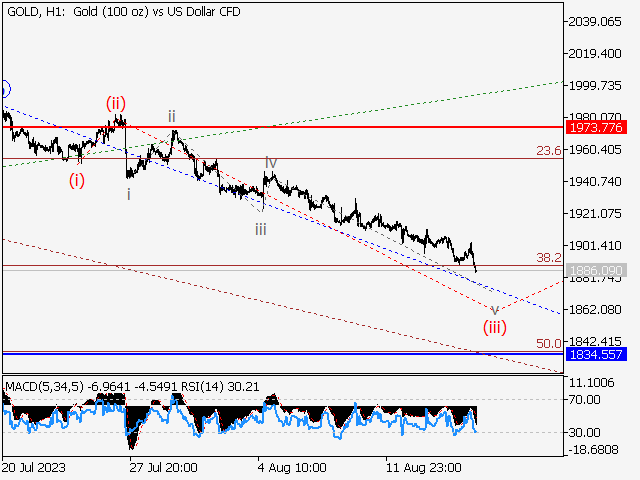Screen dimensions: 640x480
Task: Click the '27 Jul 20:00' time label
Action: [x=163, y=468]
